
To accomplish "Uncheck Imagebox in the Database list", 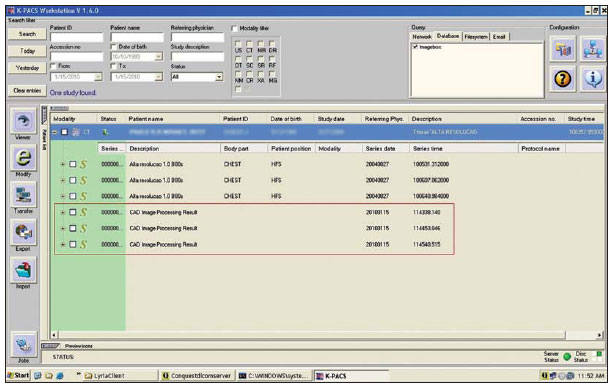I will [415, 47].
